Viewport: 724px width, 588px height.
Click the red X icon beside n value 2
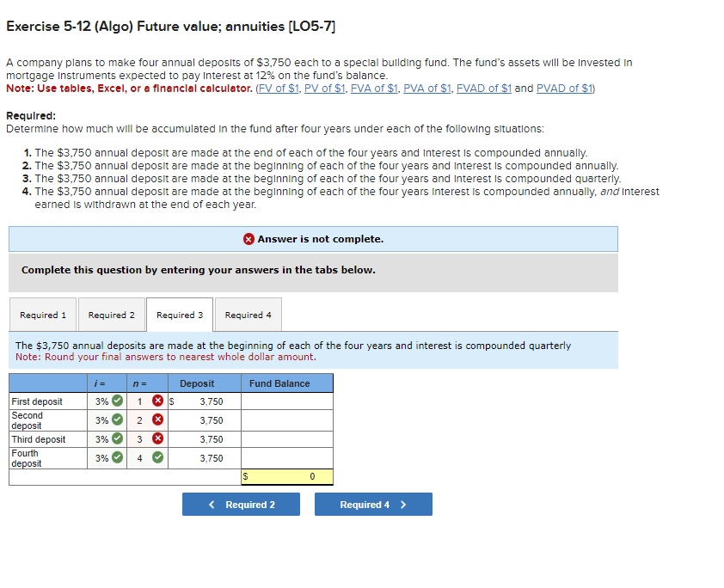[x=156, y=419]
